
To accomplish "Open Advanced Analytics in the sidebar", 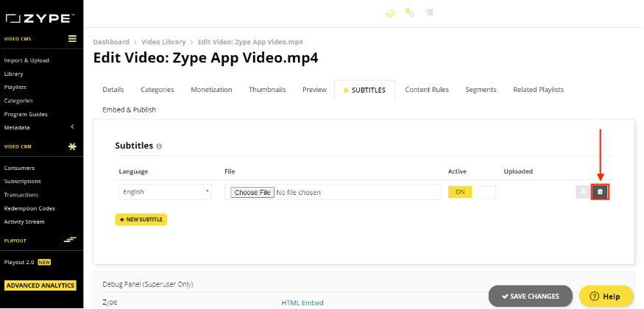I will click(x=40, y=285).
